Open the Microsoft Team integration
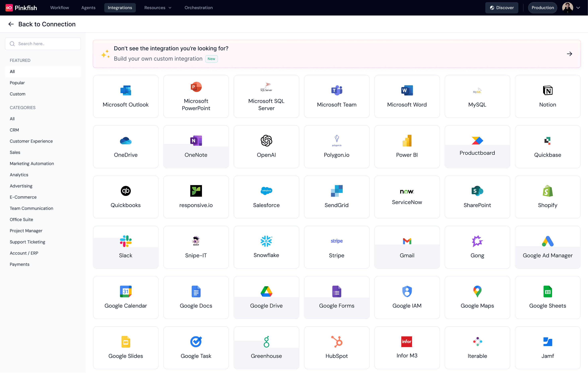 tap(336, 96)
